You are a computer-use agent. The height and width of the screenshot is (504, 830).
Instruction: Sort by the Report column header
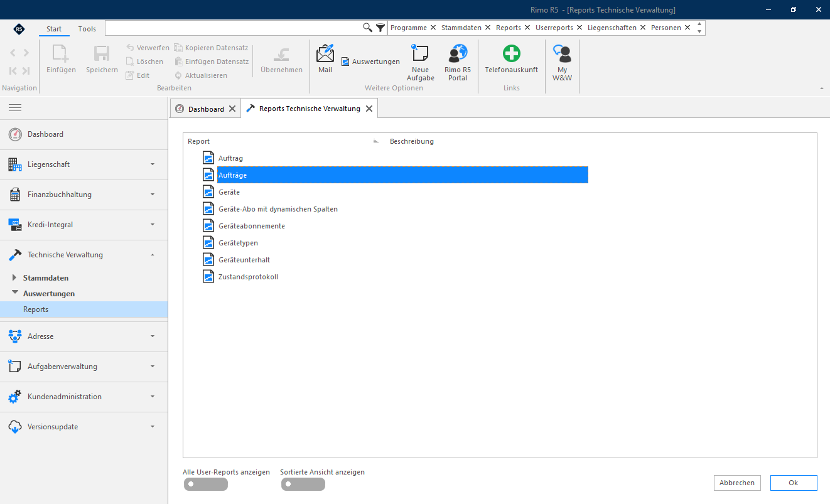point(198,141)
